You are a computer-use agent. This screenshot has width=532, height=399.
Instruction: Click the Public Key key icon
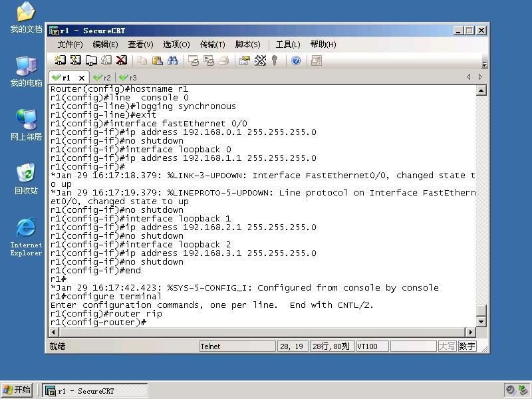(275, 61)
